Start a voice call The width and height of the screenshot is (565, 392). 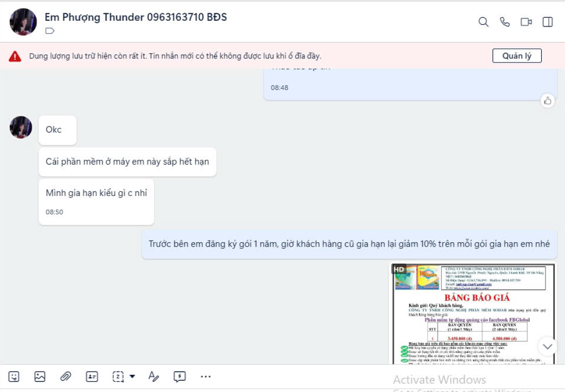pyautogui.click(x=505, y=22)
